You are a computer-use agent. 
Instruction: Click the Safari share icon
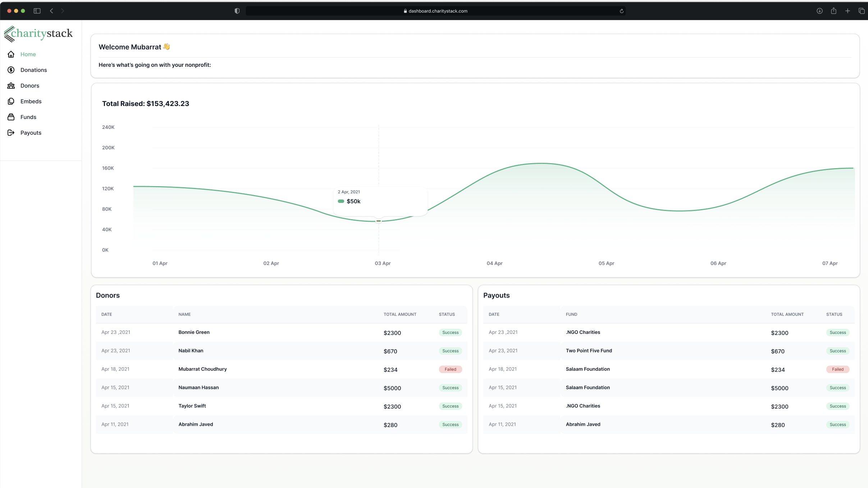833,11
